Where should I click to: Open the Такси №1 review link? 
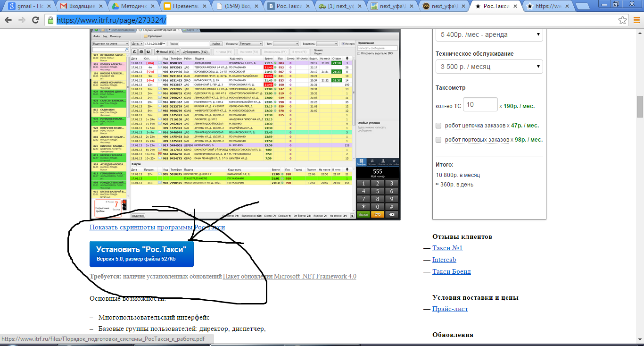click(x=447, y=248)
